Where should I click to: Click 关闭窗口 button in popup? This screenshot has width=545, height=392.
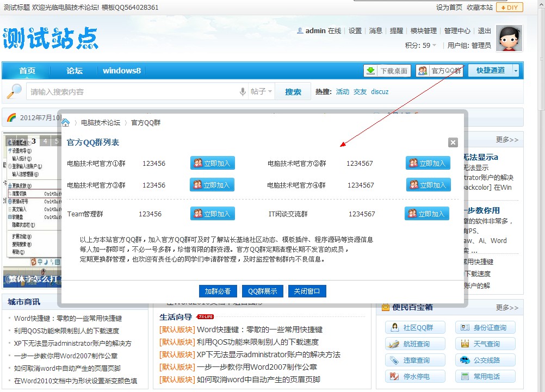point(307,291)
